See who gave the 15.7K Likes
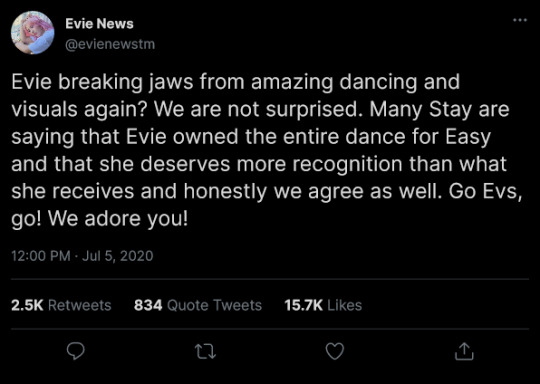Viewport: 540px width, 384px height. pos(323,305)
